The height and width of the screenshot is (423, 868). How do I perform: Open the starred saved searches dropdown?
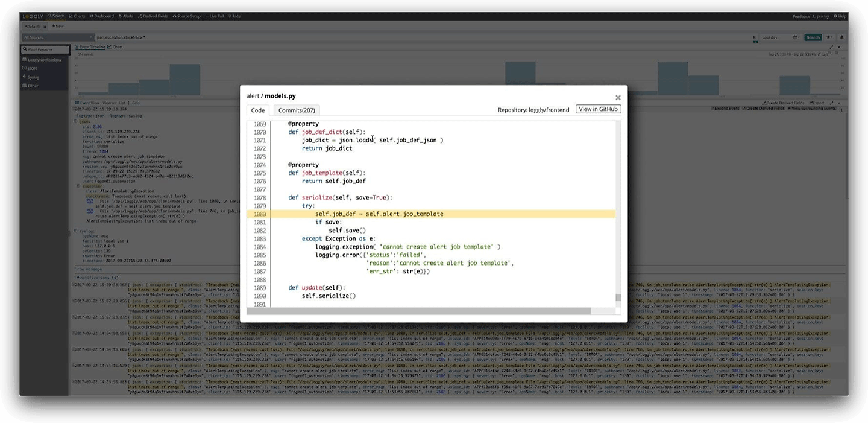(829, 37)
